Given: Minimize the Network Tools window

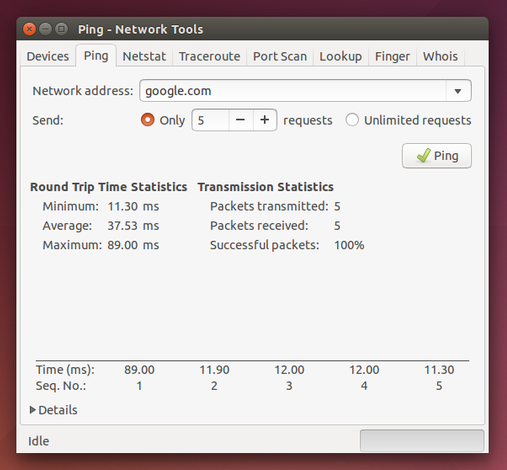Looking at the screenshot, I should click(45, 29).
